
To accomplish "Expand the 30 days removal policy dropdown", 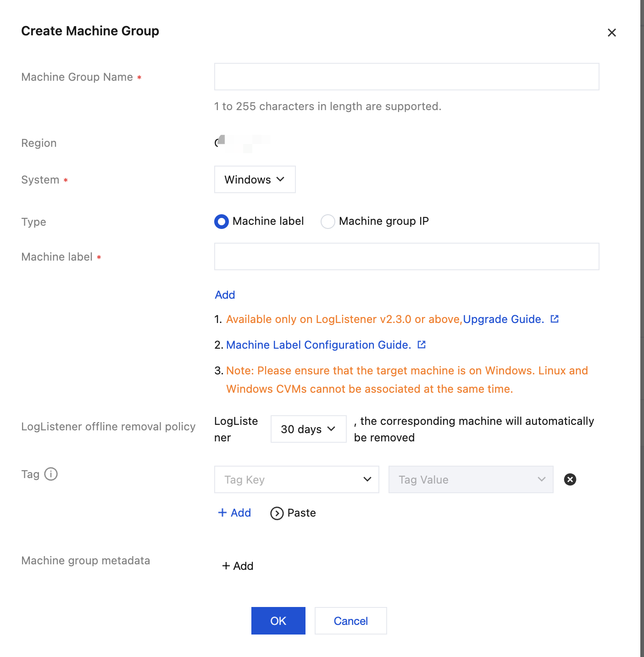I will [x=308, y=429].
